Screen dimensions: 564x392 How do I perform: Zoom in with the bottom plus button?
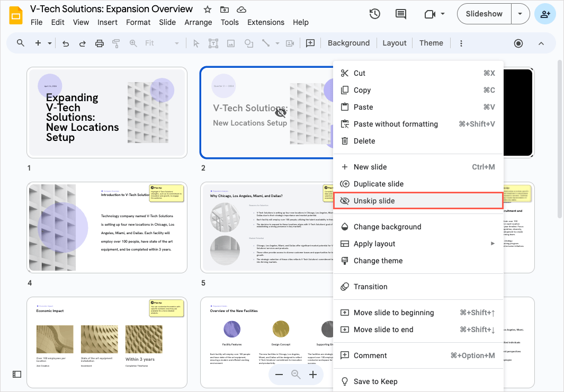coord(313,375)
